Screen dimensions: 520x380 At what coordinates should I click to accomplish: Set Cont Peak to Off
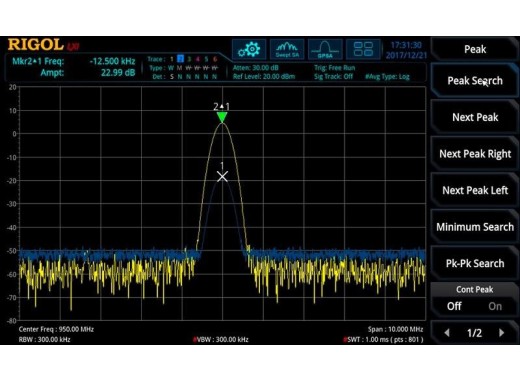pos(454,306)
